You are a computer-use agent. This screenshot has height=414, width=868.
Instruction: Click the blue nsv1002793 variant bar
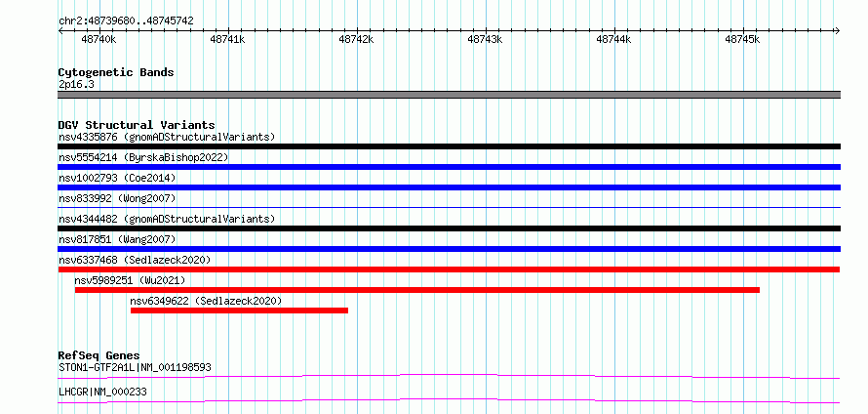click(x=449, y=187)
